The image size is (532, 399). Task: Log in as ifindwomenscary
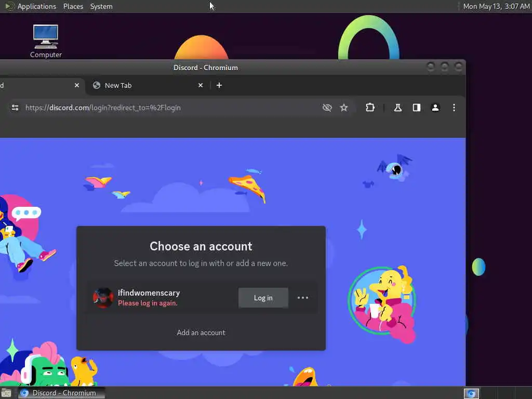263,298
